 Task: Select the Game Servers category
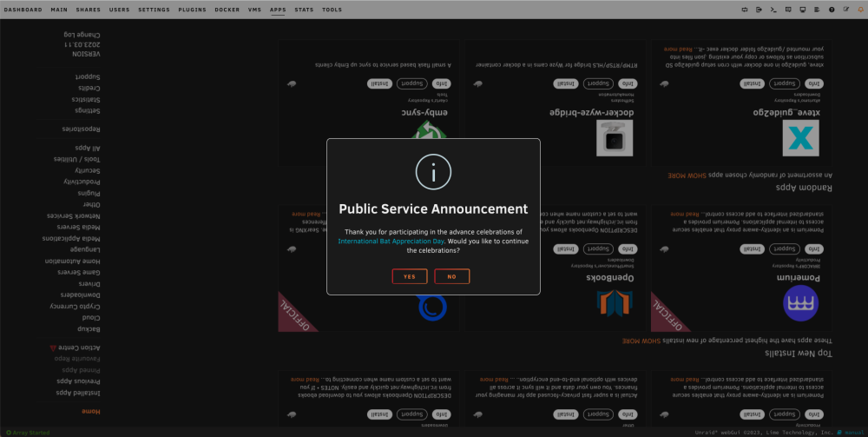pos(79,273)
